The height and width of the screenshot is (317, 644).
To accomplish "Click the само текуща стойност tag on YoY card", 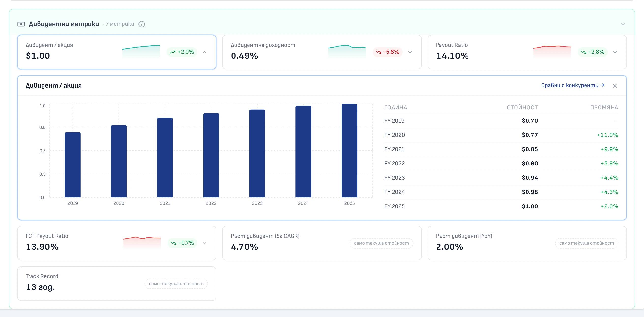I will click(x=586, y=243).
